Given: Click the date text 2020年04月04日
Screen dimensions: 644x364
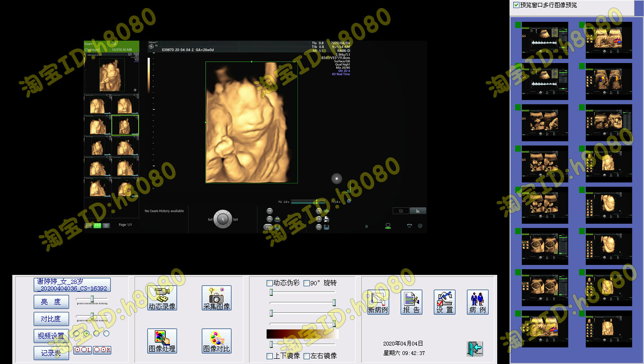Looking at the screenshot, I should point(403,344).
